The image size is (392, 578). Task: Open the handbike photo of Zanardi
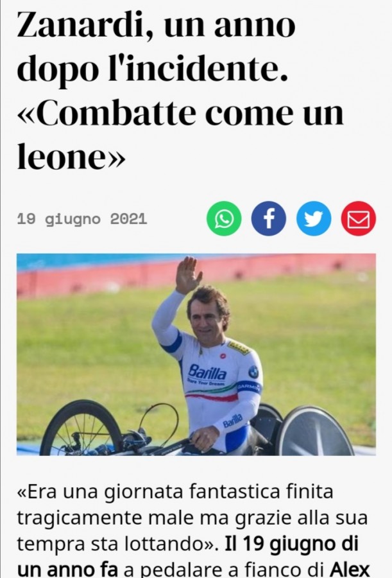pos(196,355)
